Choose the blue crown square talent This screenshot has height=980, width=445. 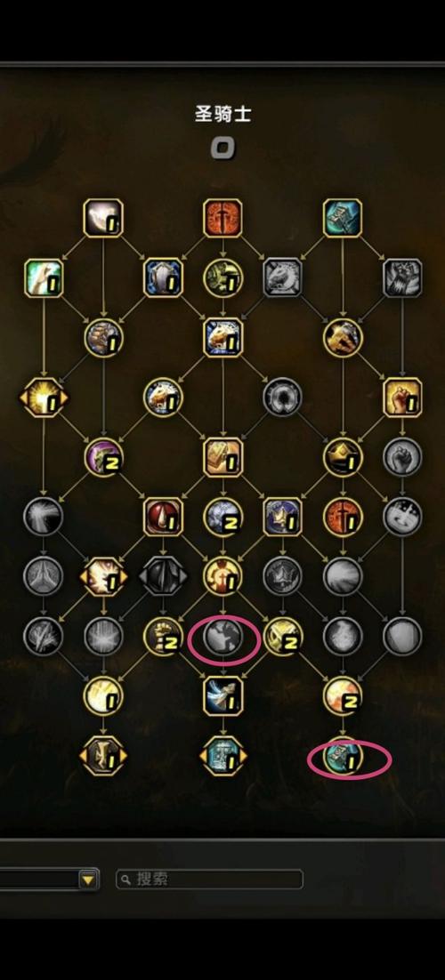point(283,517)
